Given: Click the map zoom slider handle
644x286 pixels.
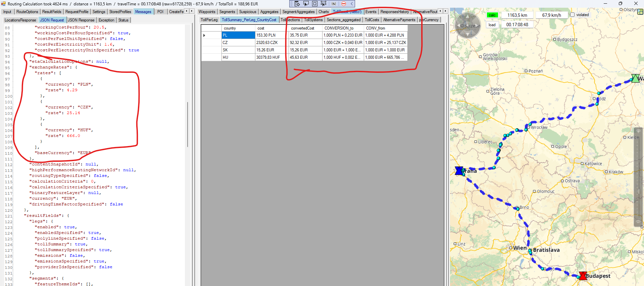Looking at the screenshot, I should click(x=638, y=191).
